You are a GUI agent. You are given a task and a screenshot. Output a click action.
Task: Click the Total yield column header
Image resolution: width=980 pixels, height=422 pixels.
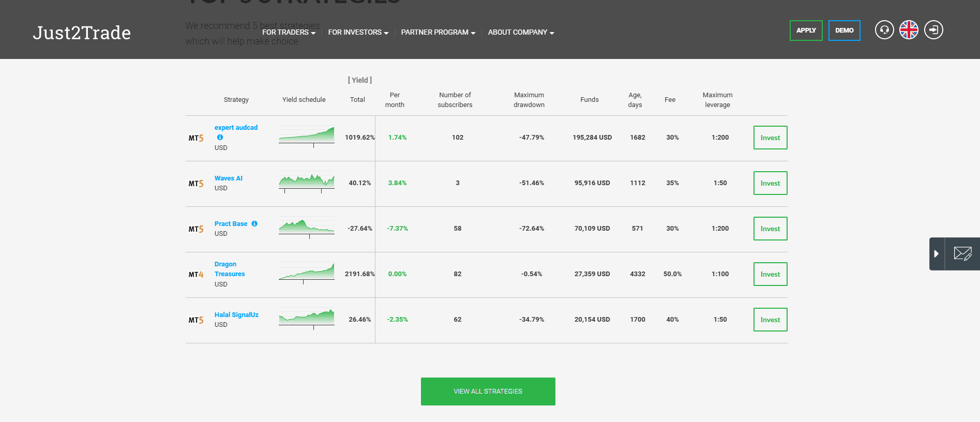(x=357, y=100)
